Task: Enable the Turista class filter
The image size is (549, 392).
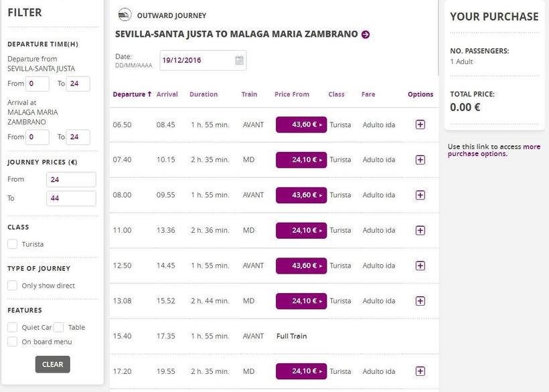Action: pos(13,244)
